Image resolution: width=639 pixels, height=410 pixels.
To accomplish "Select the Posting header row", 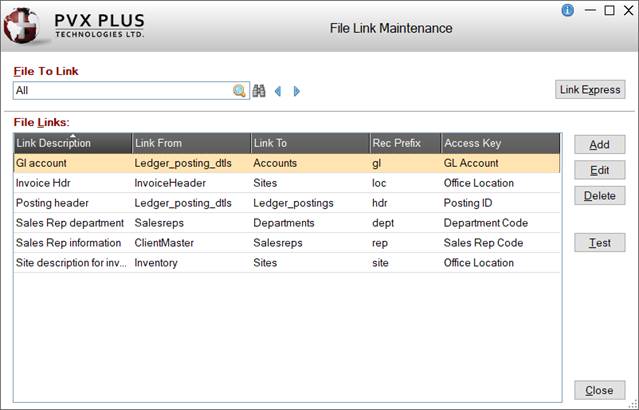I will click(70, 203).
